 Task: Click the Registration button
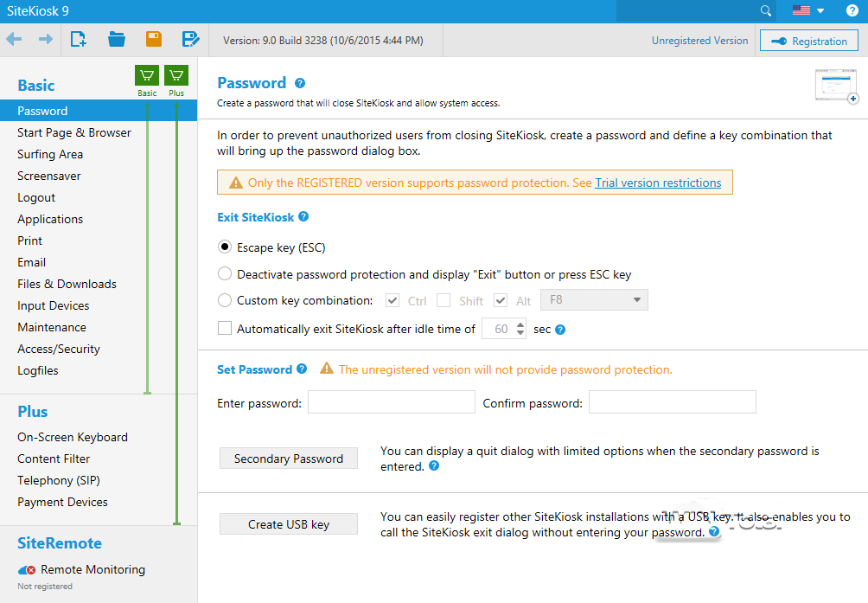point(808,41)
